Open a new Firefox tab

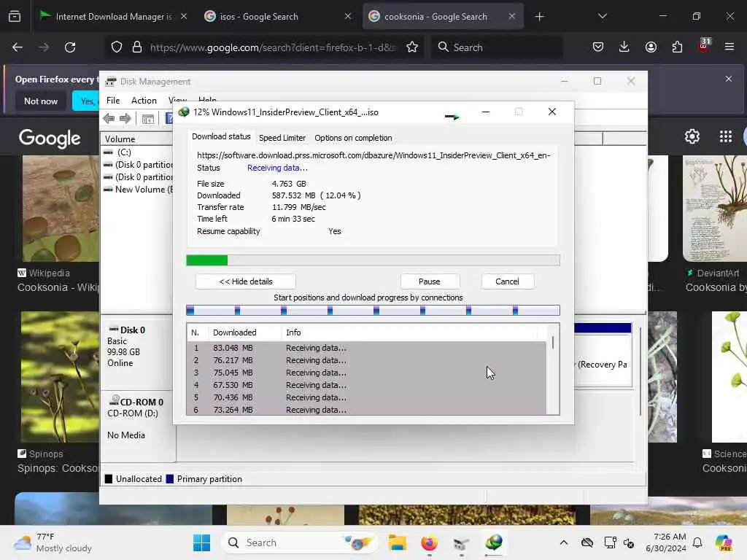(x=539, y=17)
